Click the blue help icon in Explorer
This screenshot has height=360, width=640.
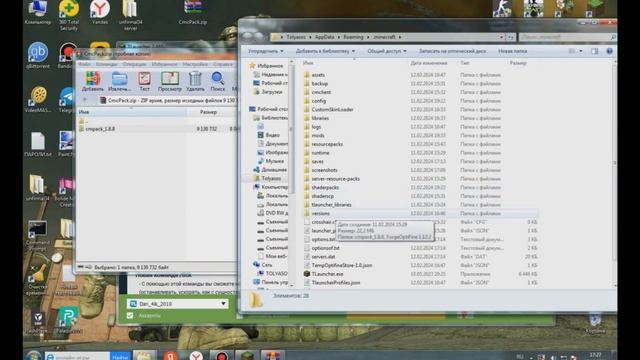609,51
